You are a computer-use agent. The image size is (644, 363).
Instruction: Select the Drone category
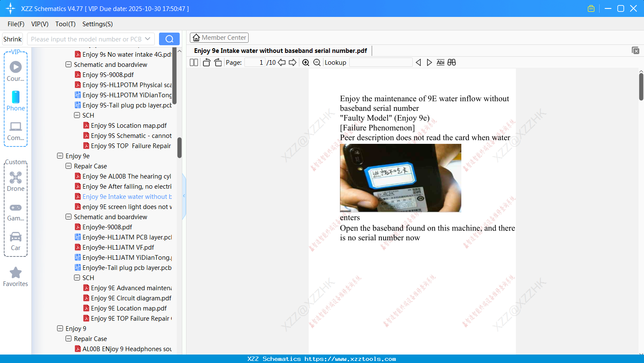tap(16, 181)
